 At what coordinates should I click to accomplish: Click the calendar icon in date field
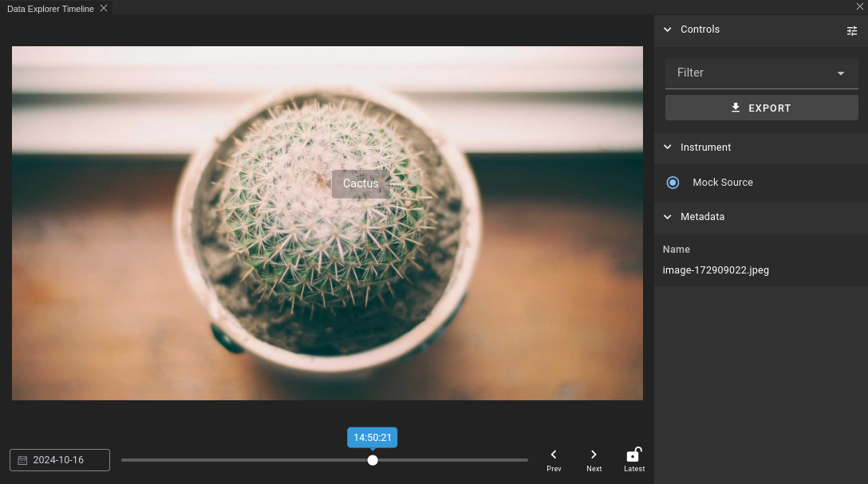tap(22, 460)
